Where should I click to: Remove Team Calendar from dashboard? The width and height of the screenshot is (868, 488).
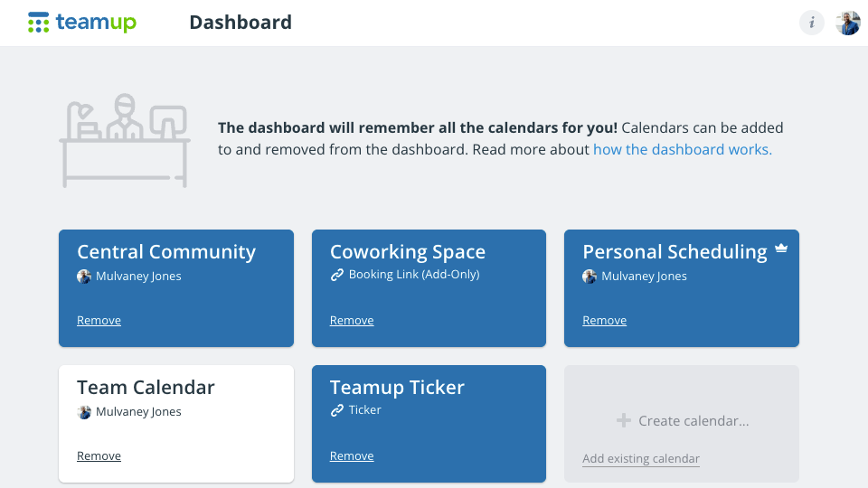coord(99,456)
